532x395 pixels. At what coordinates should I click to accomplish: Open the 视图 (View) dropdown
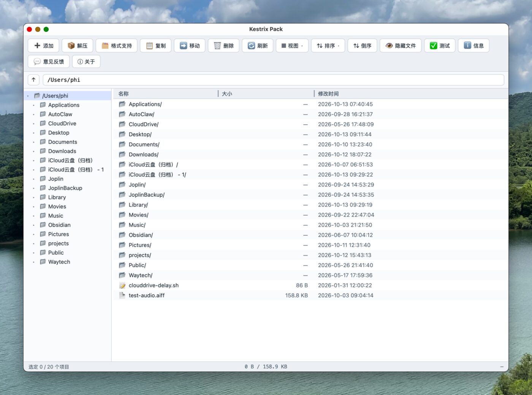coord(292,46)
